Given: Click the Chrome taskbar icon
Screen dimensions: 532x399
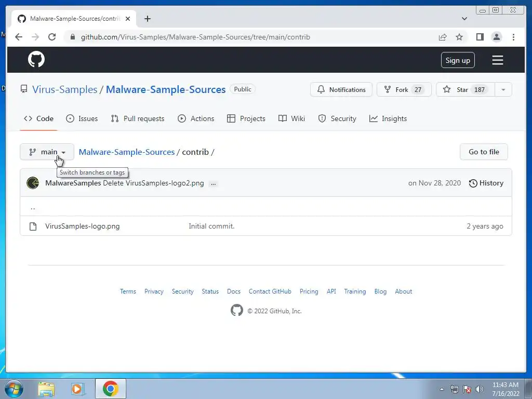Looking at the screenshot, I should click(110, 389).
